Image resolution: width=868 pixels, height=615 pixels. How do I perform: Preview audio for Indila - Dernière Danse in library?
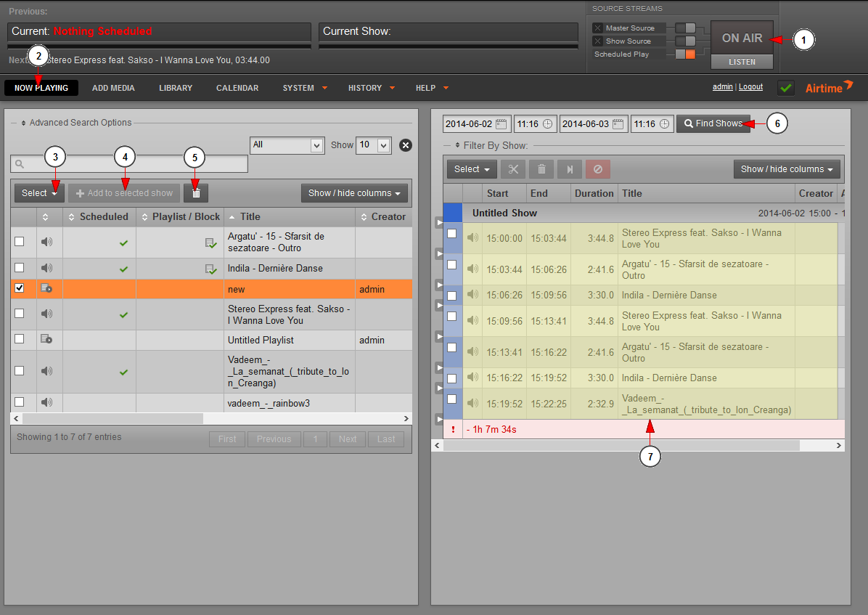47,268
